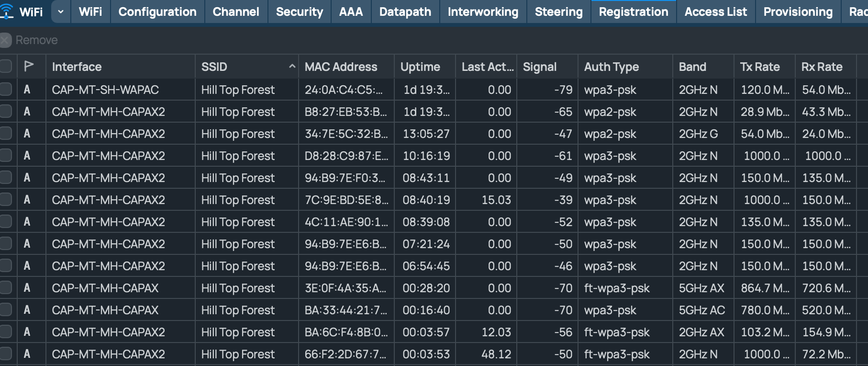Toggle SSID sort direction arrow

coord(292,67)
